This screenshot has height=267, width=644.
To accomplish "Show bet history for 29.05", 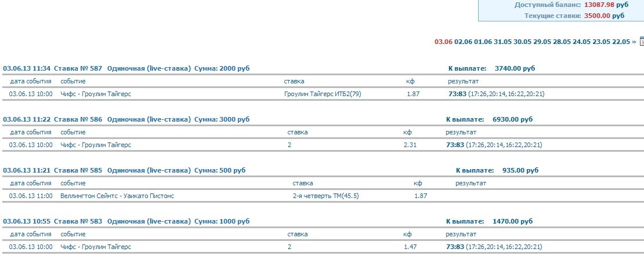I will click(542, 42).
